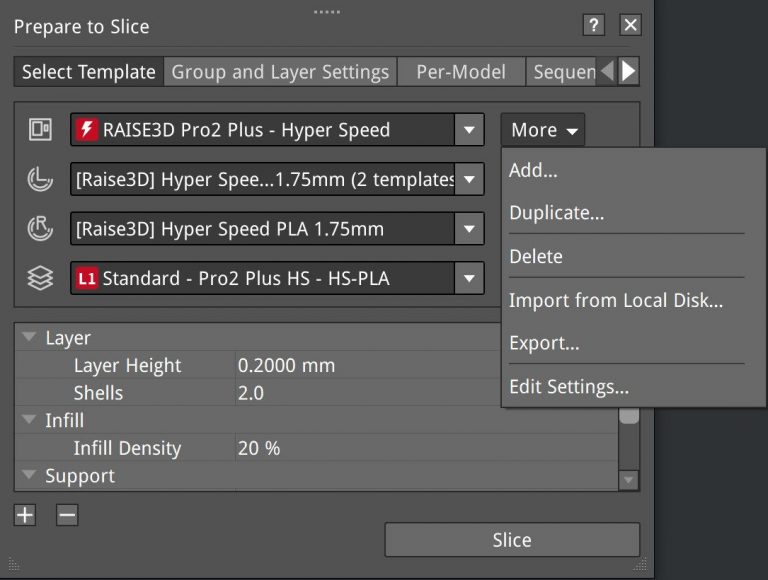Click the red Hyper Speed lightning badge
The width and height of the screenshot is (768, 580).
click(87, 130)
